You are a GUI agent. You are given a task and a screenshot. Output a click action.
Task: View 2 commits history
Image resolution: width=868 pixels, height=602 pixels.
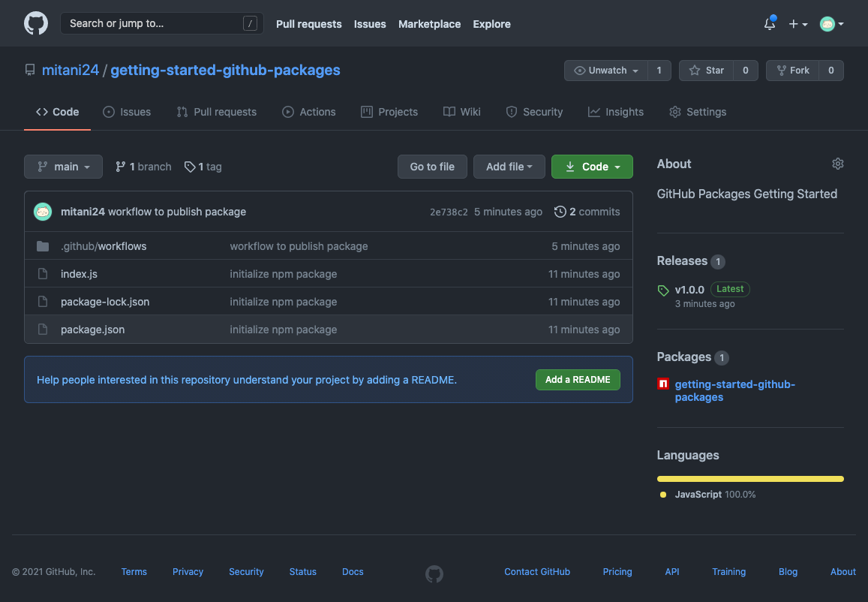click(x=587, y=212)
